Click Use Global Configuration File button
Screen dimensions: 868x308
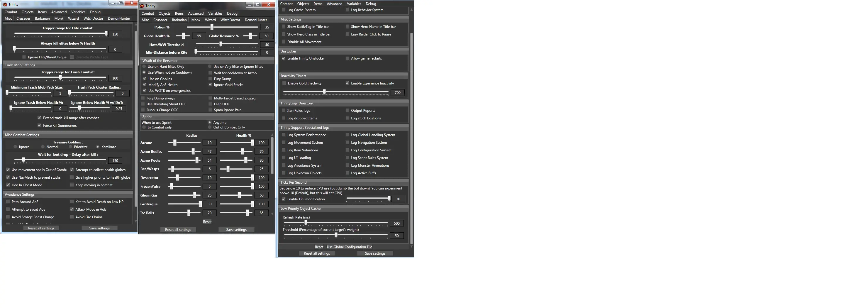[x=350, y=247]
